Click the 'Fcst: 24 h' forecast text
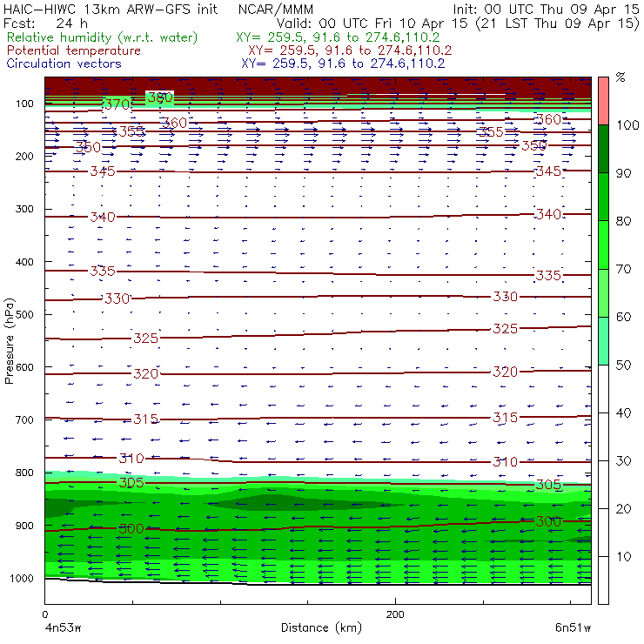 point(45,23)
